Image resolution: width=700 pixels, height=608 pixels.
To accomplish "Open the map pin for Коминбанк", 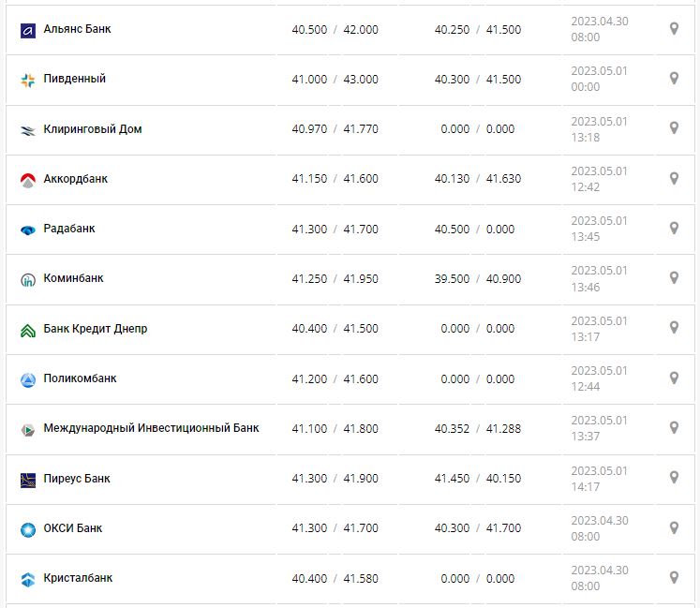I will coord(674,278).
